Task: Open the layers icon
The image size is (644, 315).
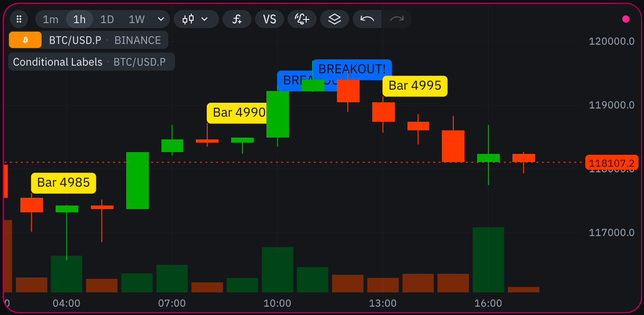Action: coord(335,19)
